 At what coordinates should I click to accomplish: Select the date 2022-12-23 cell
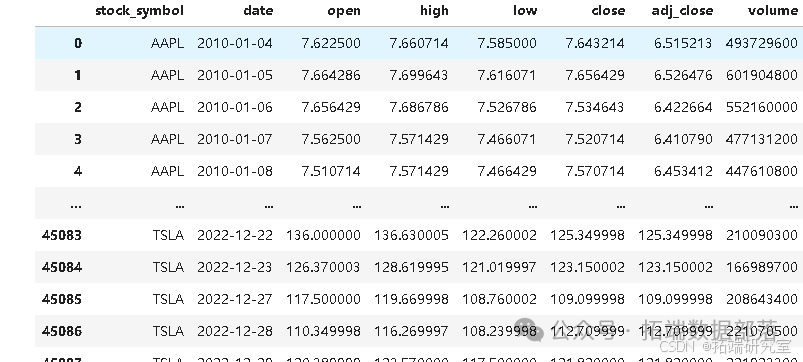pos(235,267)
